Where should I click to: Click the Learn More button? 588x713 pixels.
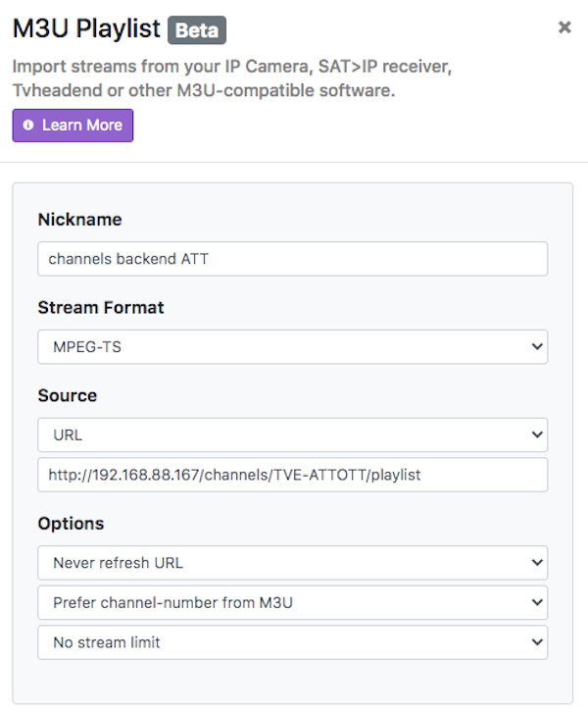pos(73,126)
